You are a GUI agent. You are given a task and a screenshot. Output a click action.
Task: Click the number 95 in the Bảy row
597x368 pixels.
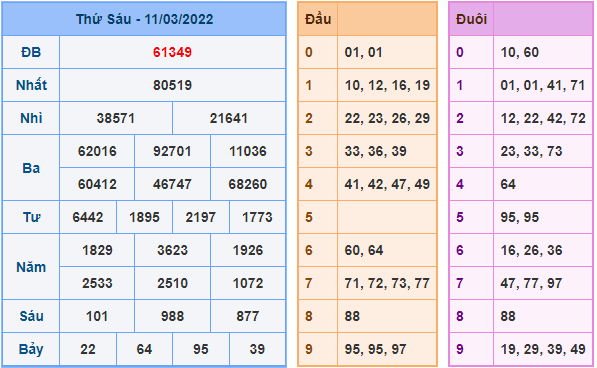coord(201,349)
